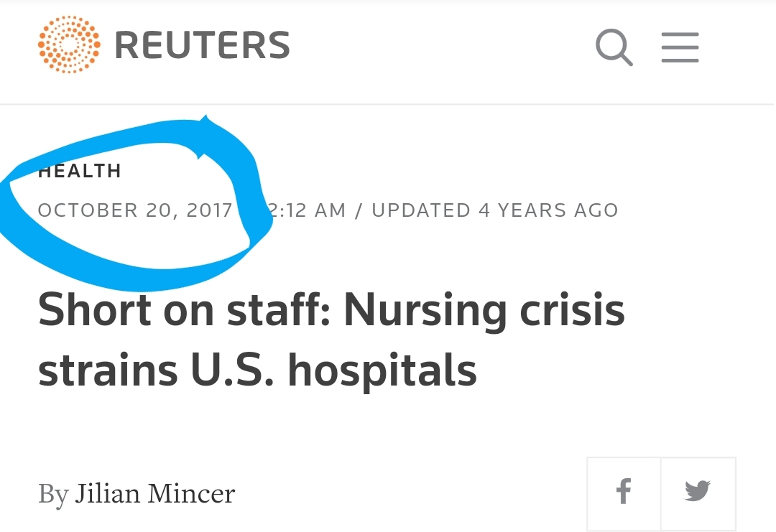The image size is (776, 532).
Task: Share the article via the Facebook icon
Action: pyautogui.click(x=624, y=493)
